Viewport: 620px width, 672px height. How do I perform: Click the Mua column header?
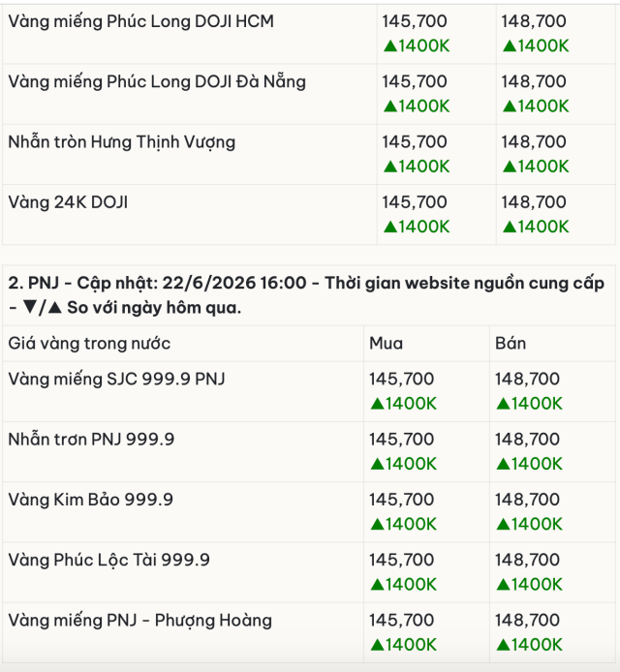[x=386, y=344]
